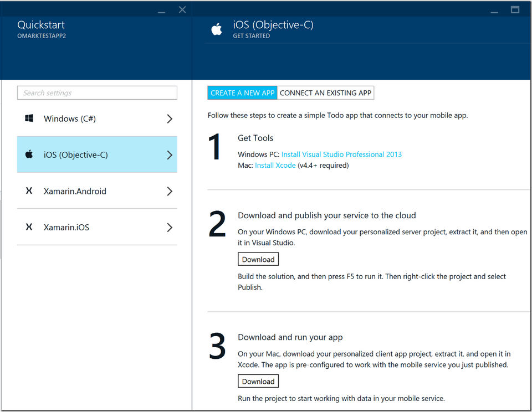Select the Xamarin.iOS label
Image resolution: width=532 pixels, height=412 pixels.
coord(66,227)
